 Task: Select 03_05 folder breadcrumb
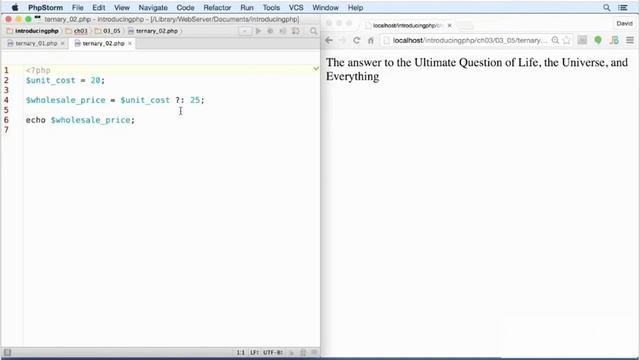coord(108,31)
